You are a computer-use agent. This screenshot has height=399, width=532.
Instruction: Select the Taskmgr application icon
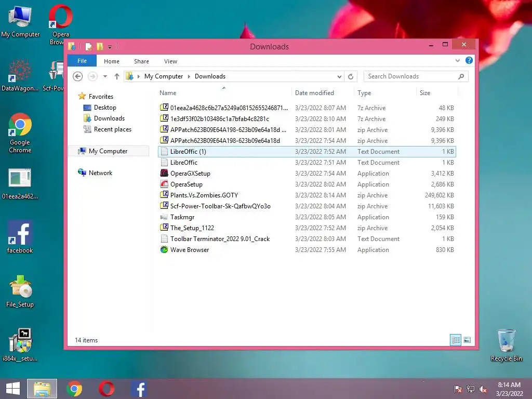(164, 217)
